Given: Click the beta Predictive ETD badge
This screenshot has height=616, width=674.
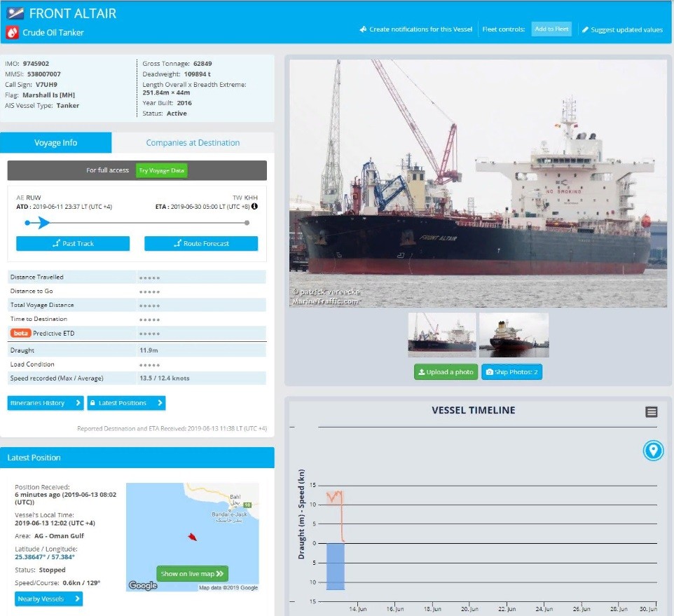Looking at the screenshot, I should [20, 334].
